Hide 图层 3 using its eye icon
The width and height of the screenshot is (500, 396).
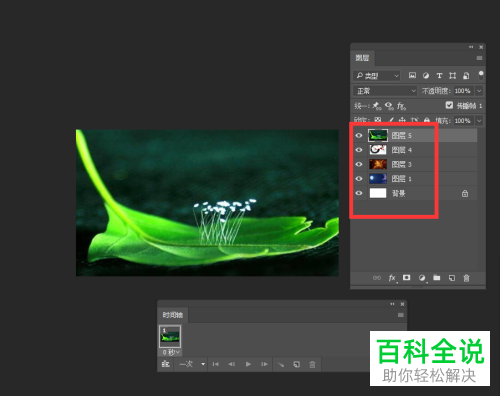click(359, 164)
